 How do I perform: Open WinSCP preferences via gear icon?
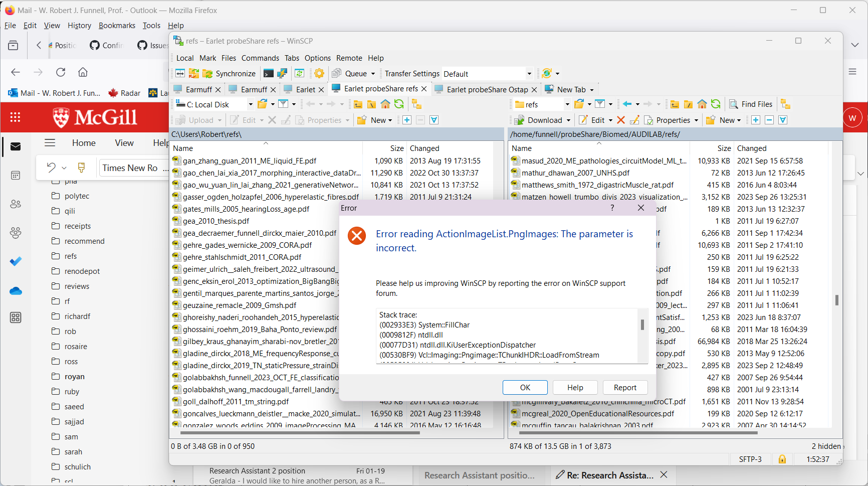[319, 73]
